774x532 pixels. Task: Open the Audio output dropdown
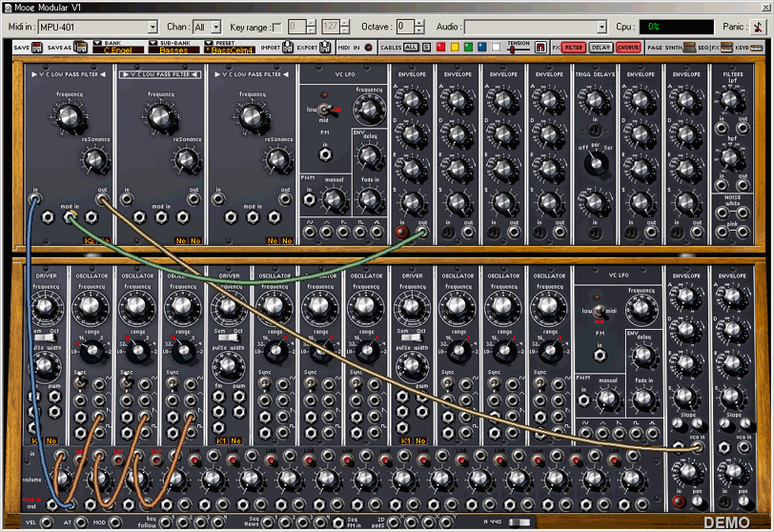[x=601, y=27]
